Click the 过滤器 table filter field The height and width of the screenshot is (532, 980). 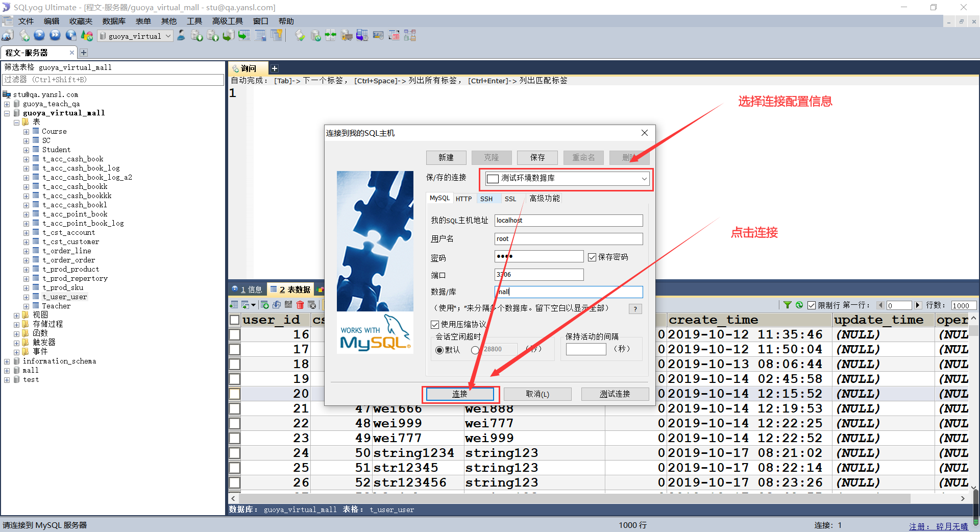(x=113, y=80)
